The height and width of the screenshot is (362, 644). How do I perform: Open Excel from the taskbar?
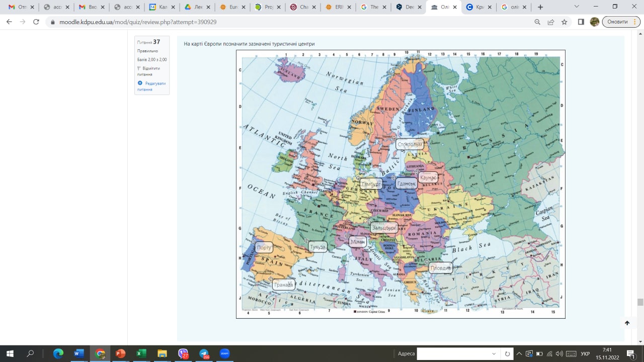tap(141, 353)
